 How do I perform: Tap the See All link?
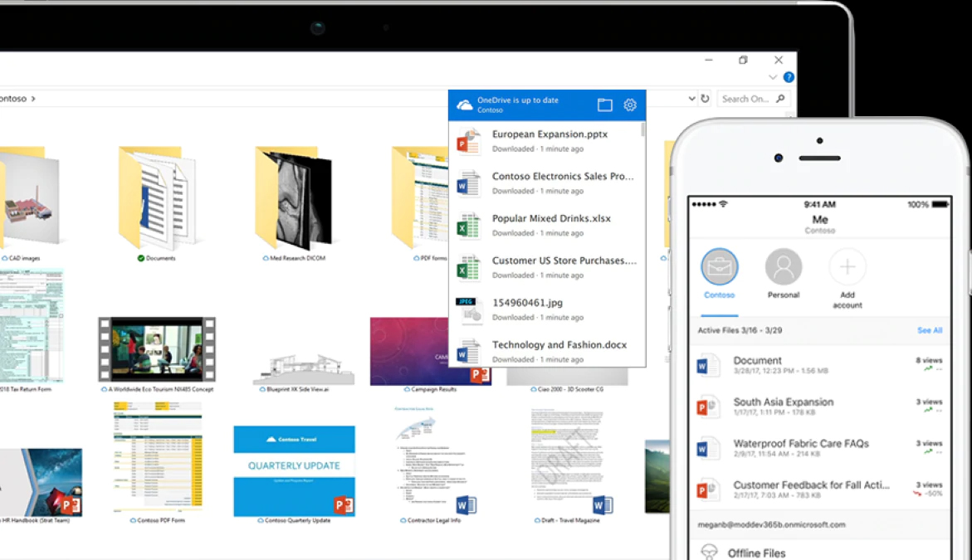tap(929, 330)
